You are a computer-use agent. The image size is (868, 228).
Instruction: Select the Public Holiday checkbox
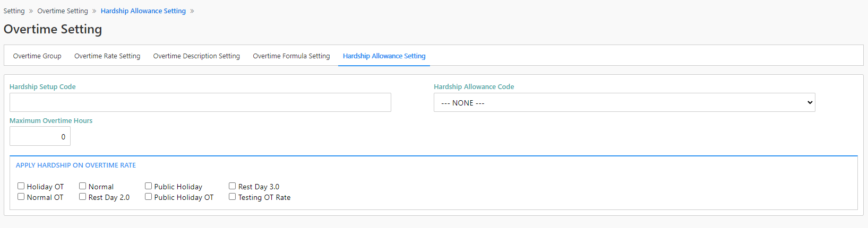(x=149, y=186)
